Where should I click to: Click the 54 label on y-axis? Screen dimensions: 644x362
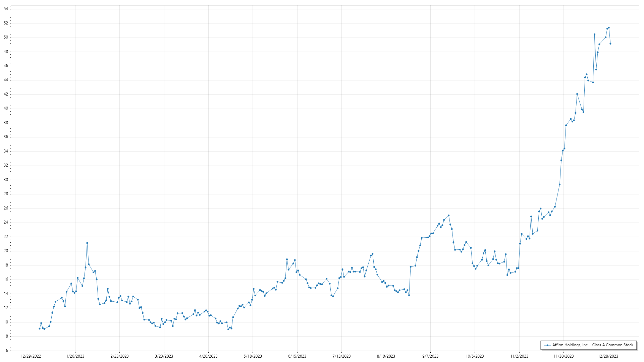[x=6, y=9]
